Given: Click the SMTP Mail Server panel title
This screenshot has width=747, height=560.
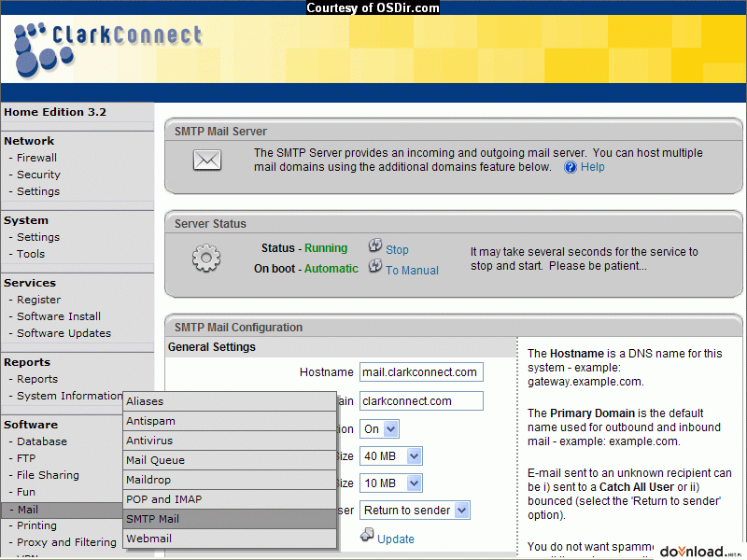Looking at the screenshot, I should [x=220, y=132].
